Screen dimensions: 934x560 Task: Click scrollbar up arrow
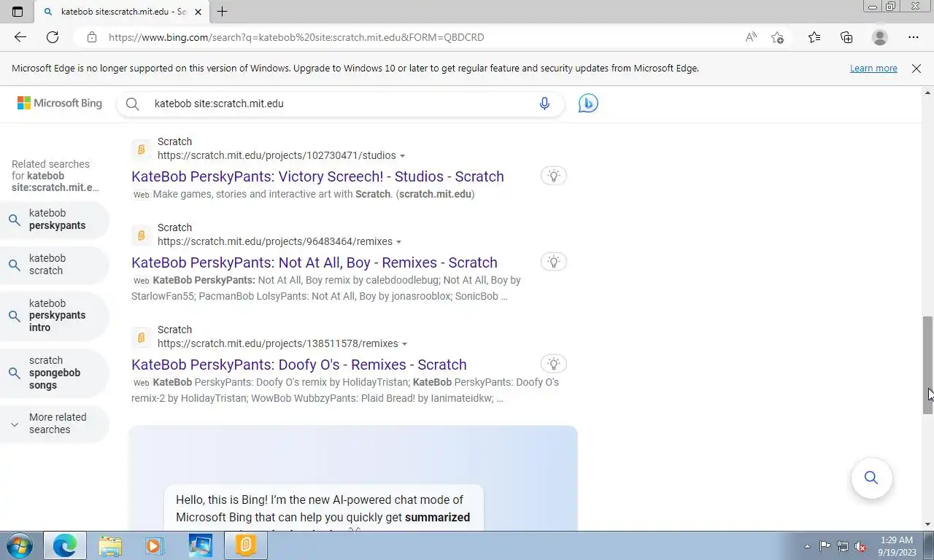pyautogui.click(x=927, y=93)
